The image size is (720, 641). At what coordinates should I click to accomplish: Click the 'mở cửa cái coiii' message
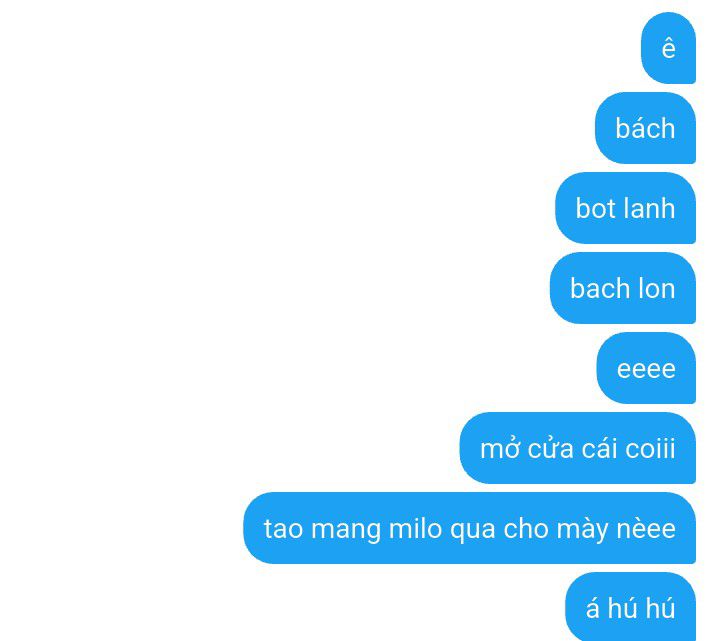[578, 448]
